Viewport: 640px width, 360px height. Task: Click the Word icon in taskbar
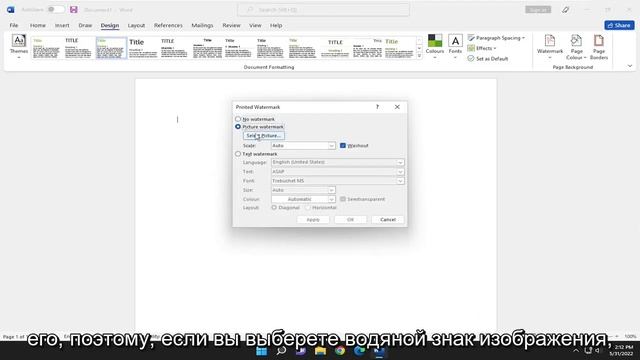(x=379, y=351)
